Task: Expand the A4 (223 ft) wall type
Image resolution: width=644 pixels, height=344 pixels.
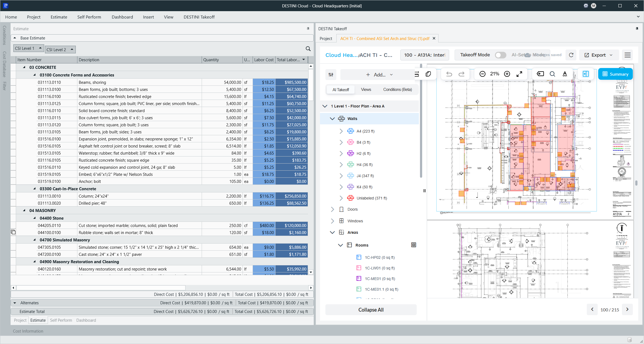Action: (x=341, y=131)
